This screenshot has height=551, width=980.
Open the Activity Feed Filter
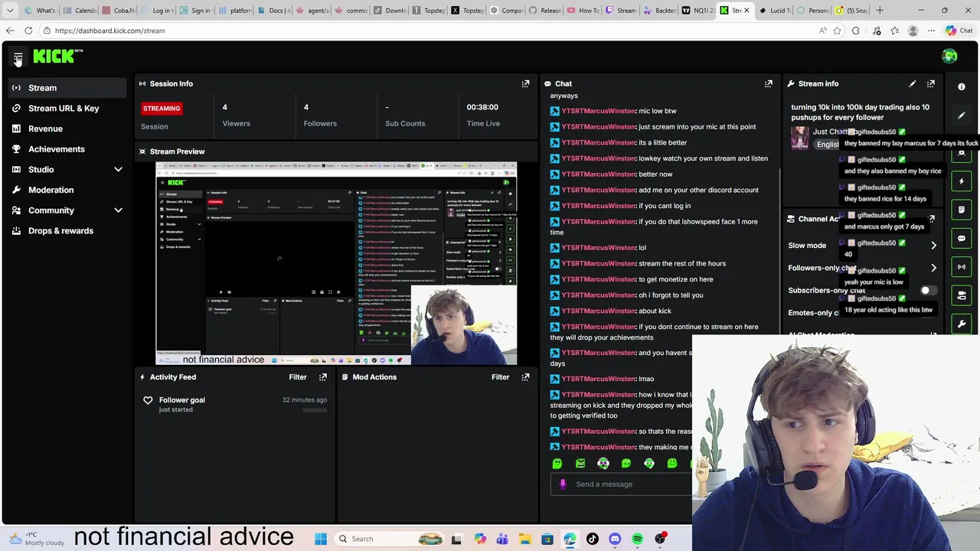298,377
